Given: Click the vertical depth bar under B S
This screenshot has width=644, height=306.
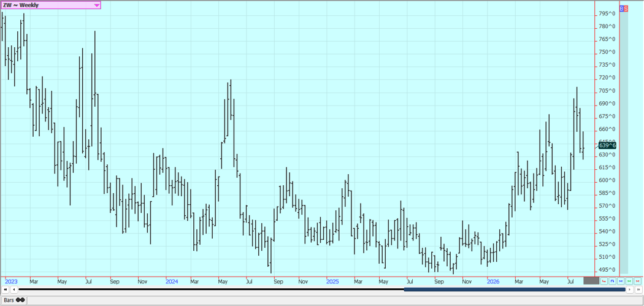Looking at the screenshot, I should 624,142.
